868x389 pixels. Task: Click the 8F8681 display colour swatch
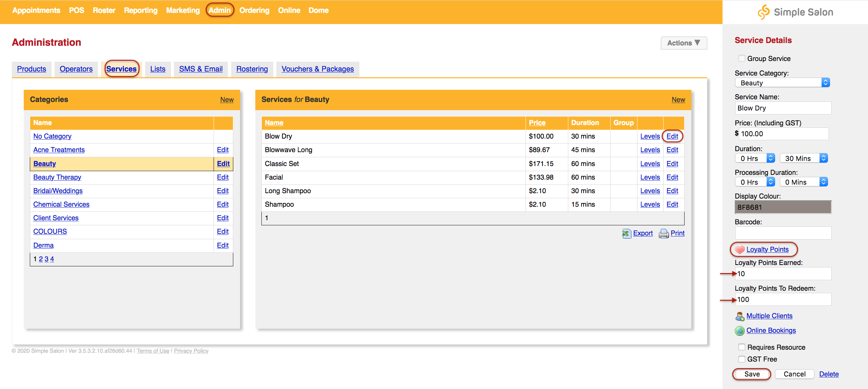point(783,207)
